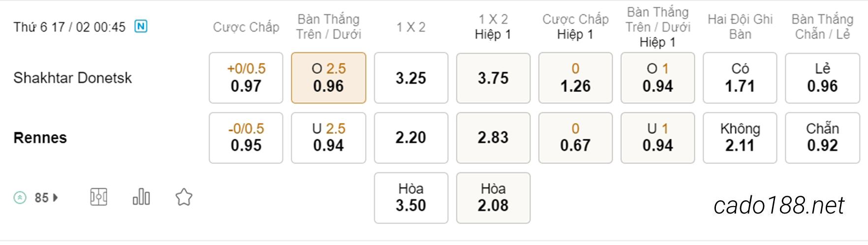This screenshot has height=245, width=868.
Task: Expand more markets via the 85 arrow
Action: pyautogui.click(x=47, y=198)
